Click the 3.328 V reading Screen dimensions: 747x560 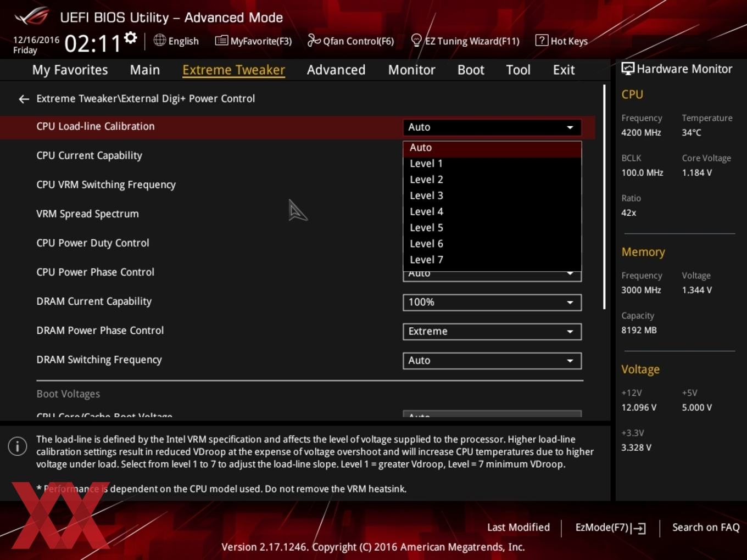point(636,447)
